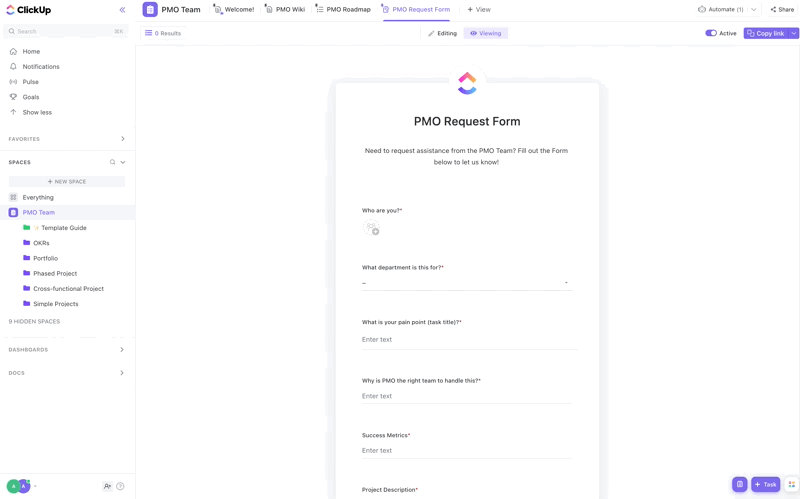
Task: Open the PMO Roadmap tab
Action: (x=343, y=10)
